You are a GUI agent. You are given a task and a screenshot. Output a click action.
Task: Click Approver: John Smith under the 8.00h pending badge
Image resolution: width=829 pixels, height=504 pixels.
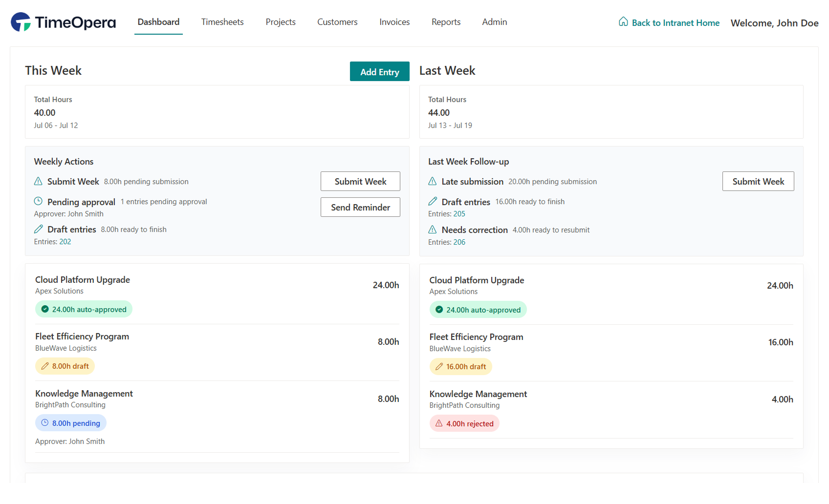click(70, 441)
